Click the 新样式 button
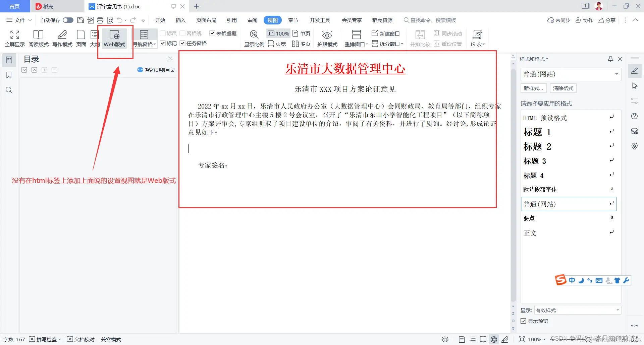644x345 pixels. tap(533, 88)
